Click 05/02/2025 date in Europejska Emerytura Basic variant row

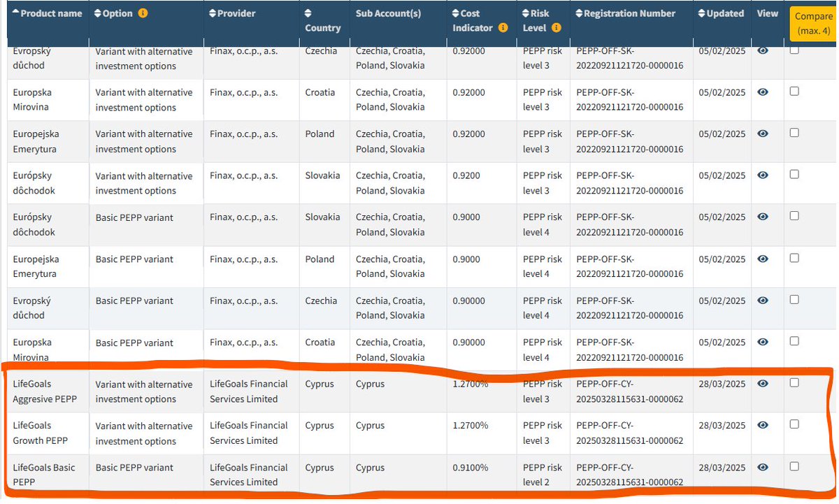[722, 259]
